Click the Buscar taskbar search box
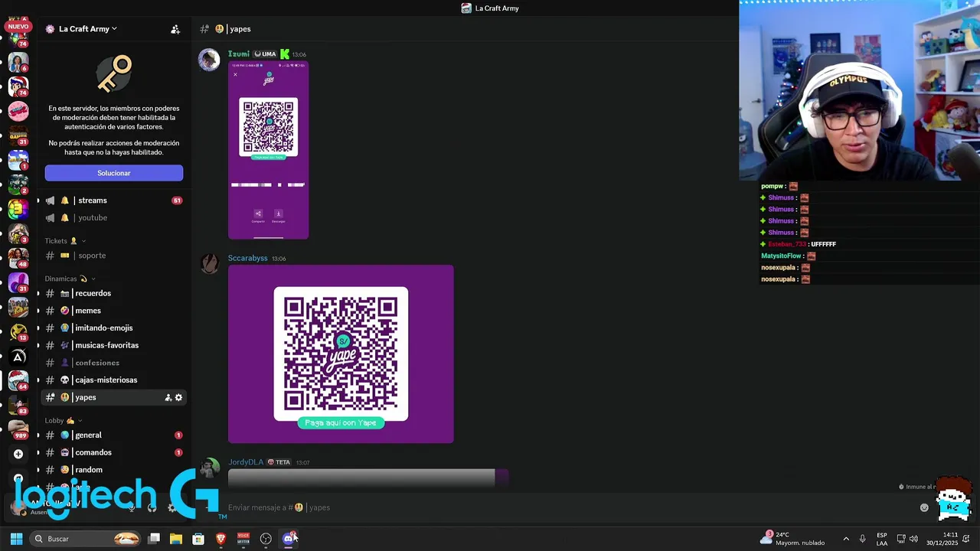 [86, 539]
